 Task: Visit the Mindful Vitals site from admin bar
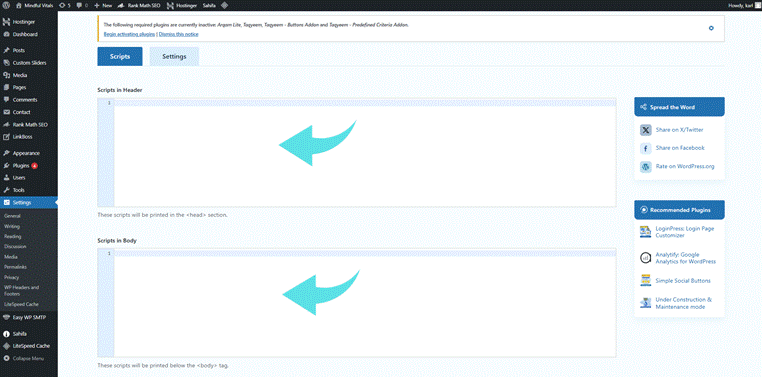click(x=34, y=5)
